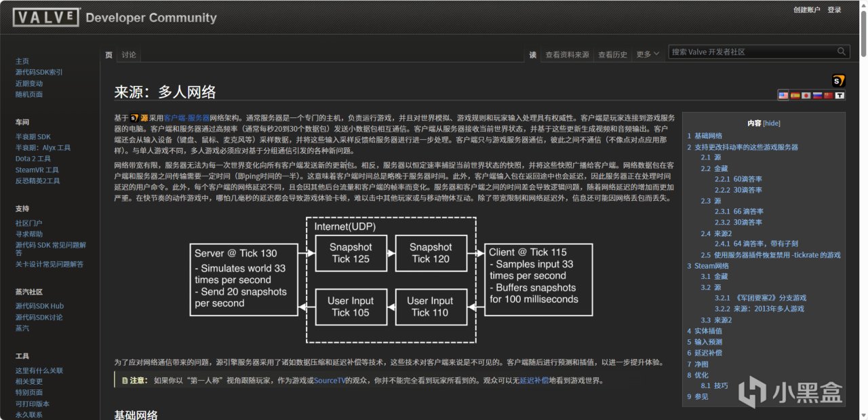This screenshot has width=868, height=420.
Task: Click the Valve Developer Community logo
Action: (115, 18)
